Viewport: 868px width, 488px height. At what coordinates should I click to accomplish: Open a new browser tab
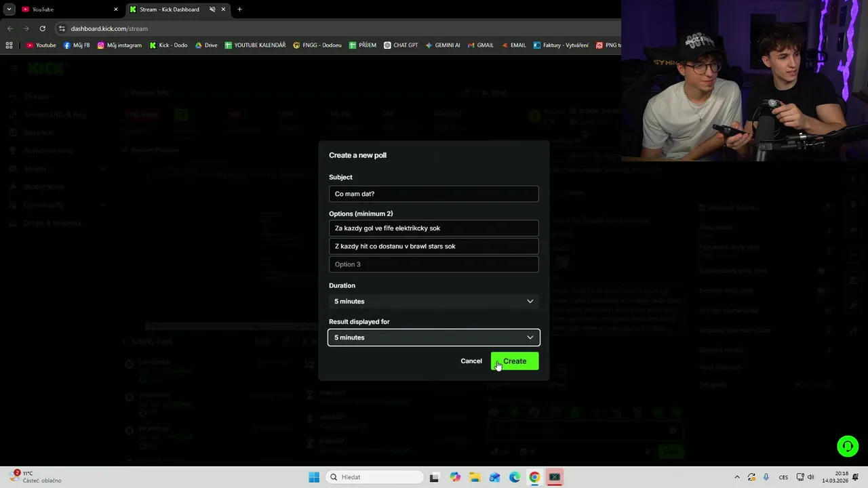tap(239, 9)
